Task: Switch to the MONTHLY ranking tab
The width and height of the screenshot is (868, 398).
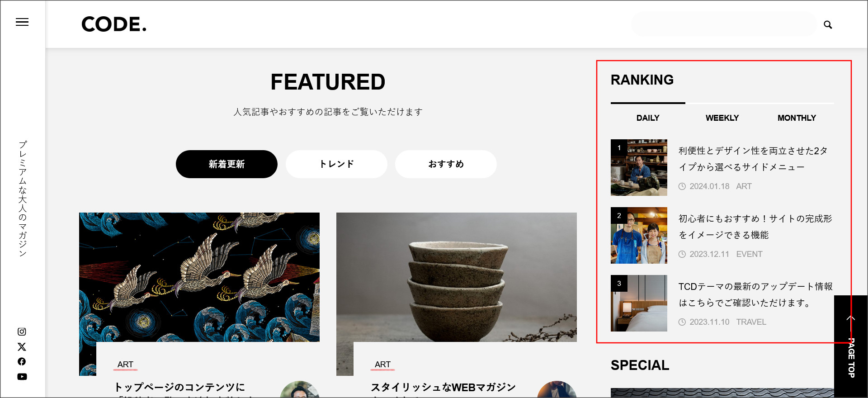Action: 797,118
